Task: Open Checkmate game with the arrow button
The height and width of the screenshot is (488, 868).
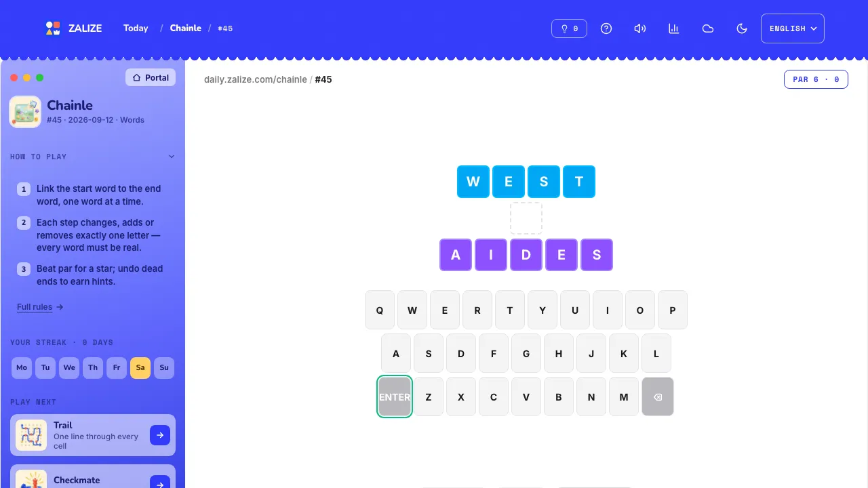Action: [x=160, y=482]
